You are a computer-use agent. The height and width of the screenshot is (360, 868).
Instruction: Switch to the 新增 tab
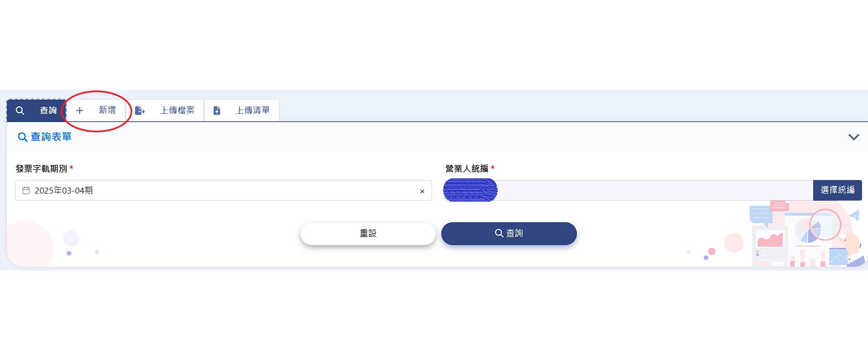[x=95, y=111]
